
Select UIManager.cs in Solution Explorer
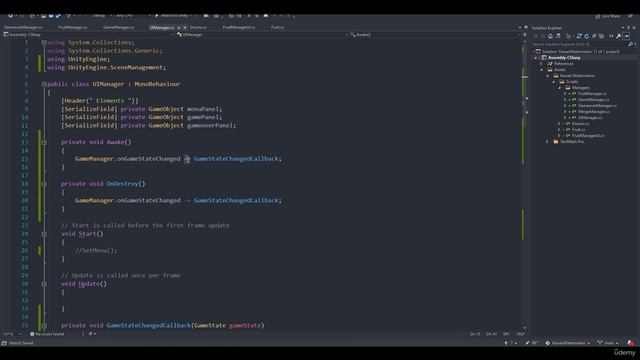pyautogui.click(x=590, y=118)
